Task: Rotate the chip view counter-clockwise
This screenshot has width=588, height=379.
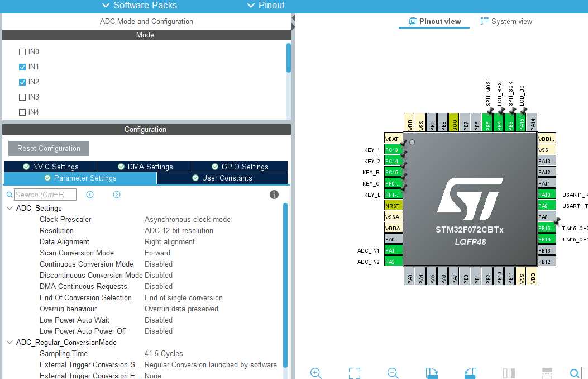Action: pyautogui.click(x=470, y=373)
